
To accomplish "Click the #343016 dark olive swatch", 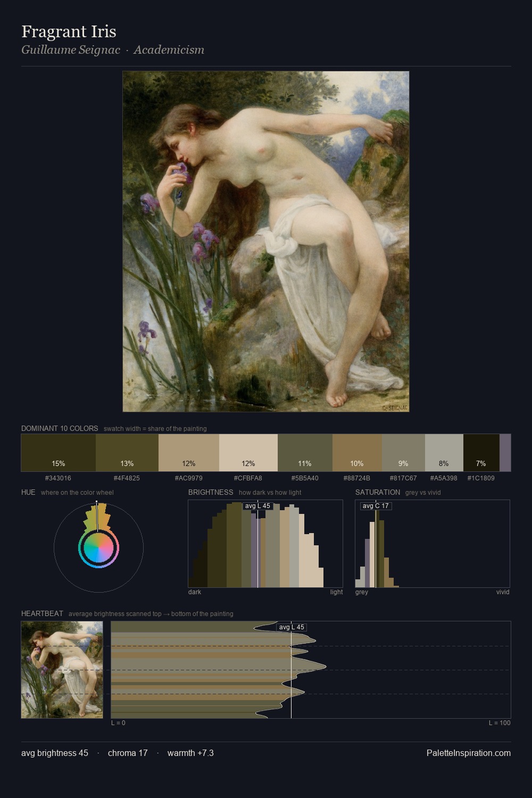I will click(59, 453).
